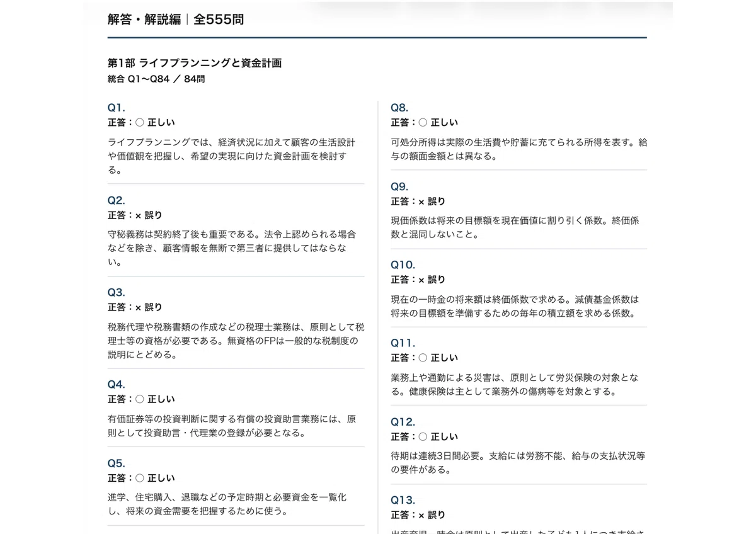Click the "正答：× 誤り" line under Q9
Screen dimensions: 756x534
coord(418,202)
